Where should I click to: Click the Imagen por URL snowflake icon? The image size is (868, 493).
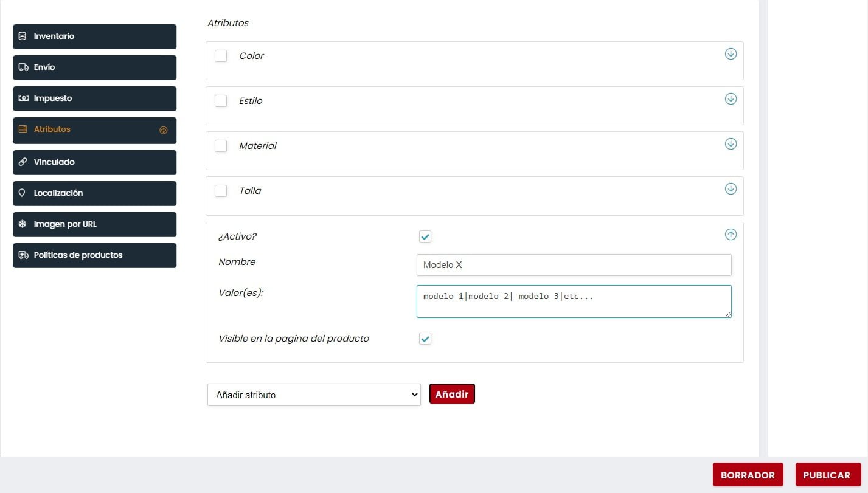pyautogui.click(x=23, y=224)
